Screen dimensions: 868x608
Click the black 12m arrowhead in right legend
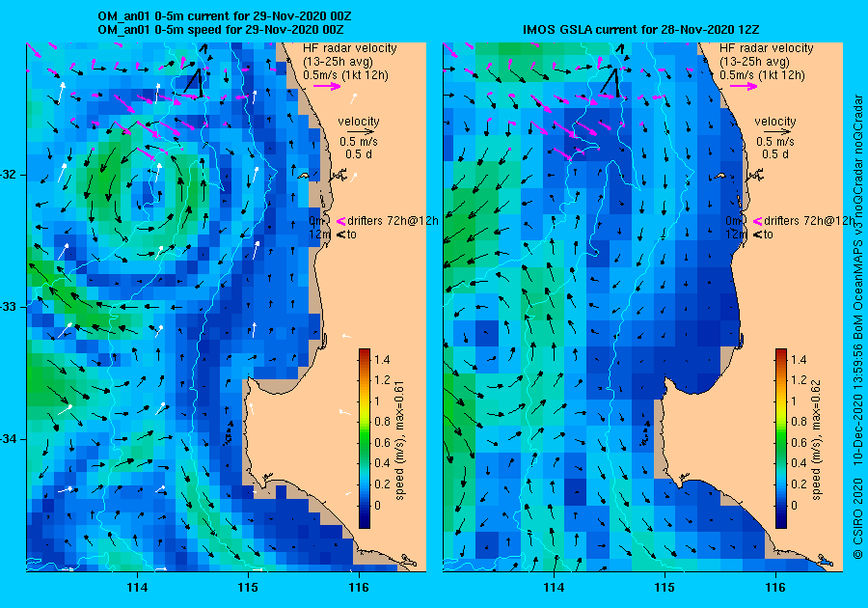[x=757, y=235]
